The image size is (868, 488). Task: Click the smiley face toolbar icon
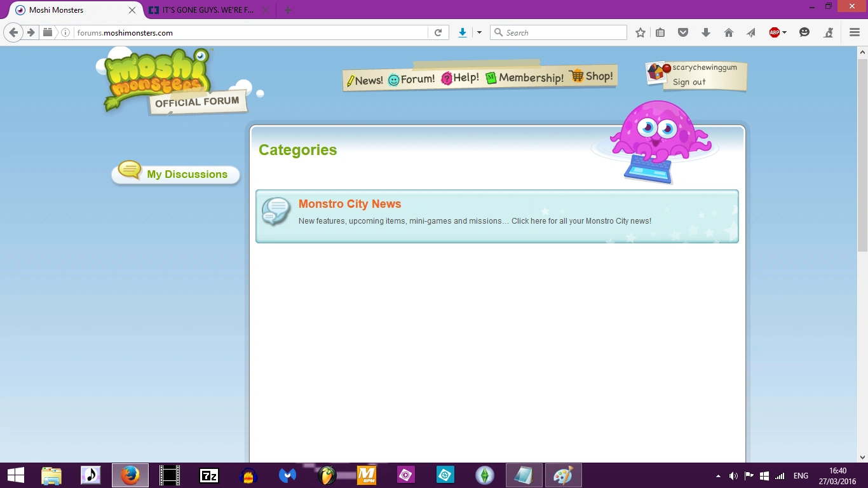tap(804, 32)
